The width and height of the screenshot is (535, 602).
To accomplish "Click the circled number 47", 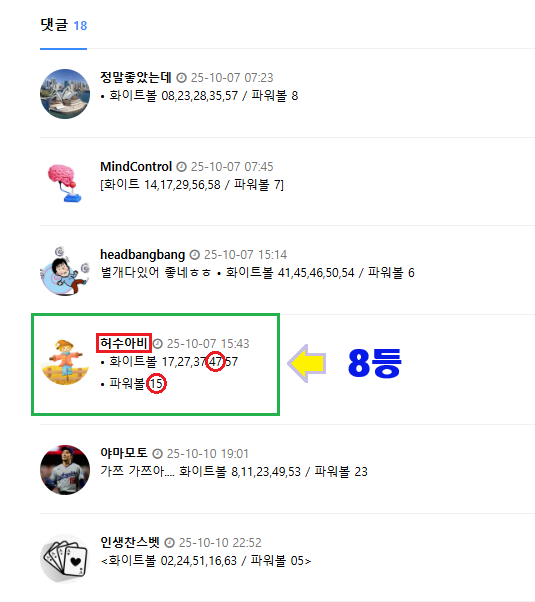I will 215,361.
